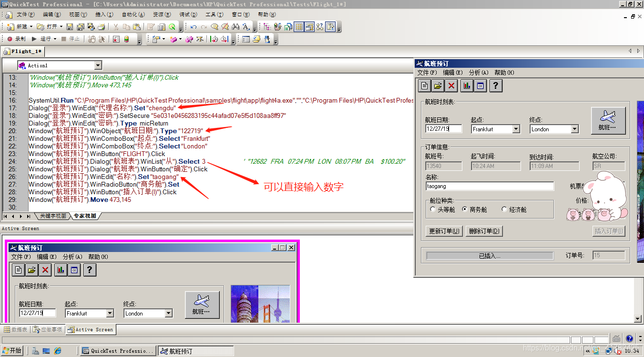Screen dimensions: 644x357
Task: Click the 航班… airplane button in 航班预订 window
Action: tap(608, 120)
